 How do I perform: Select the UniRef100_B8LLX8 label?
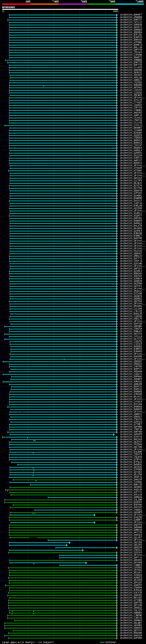[131, 48]
